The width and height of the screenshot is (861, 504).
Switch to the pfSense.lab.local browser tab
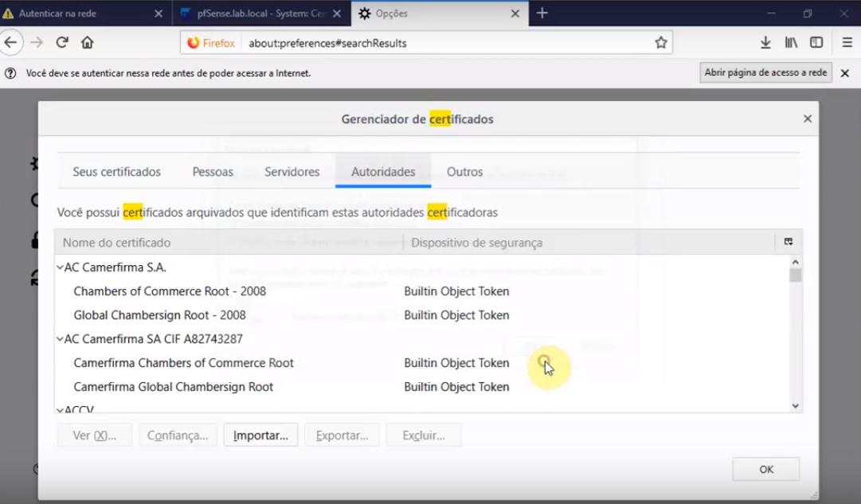tap(261, 14)
